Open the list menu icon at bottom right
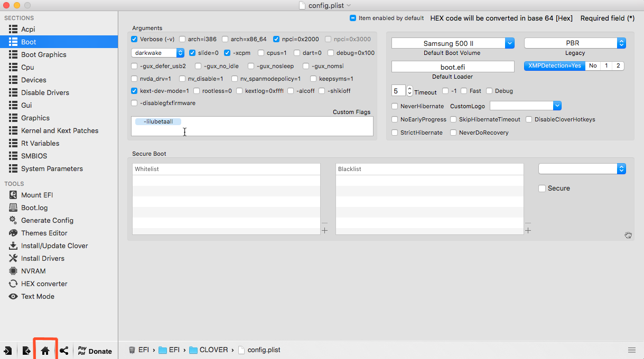Image resolution: width=644 pixels, height=359 pixels. (x=632, y=350)
